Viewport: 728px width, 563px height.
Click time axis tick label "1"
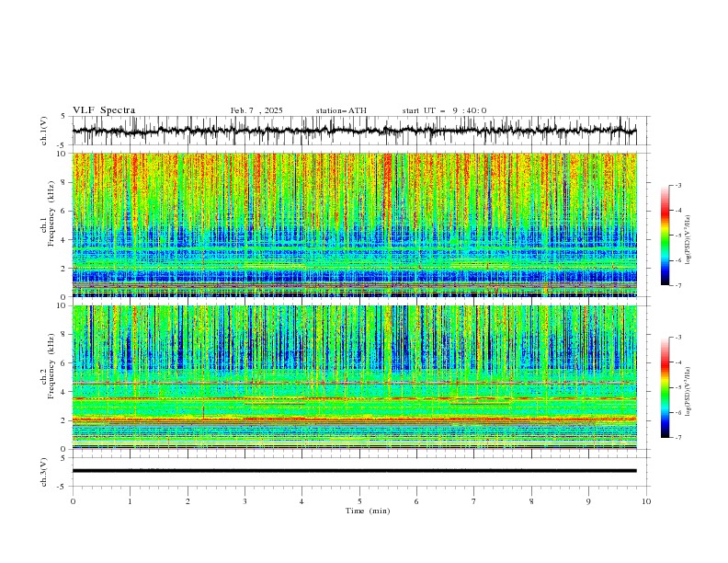(130, 501)
